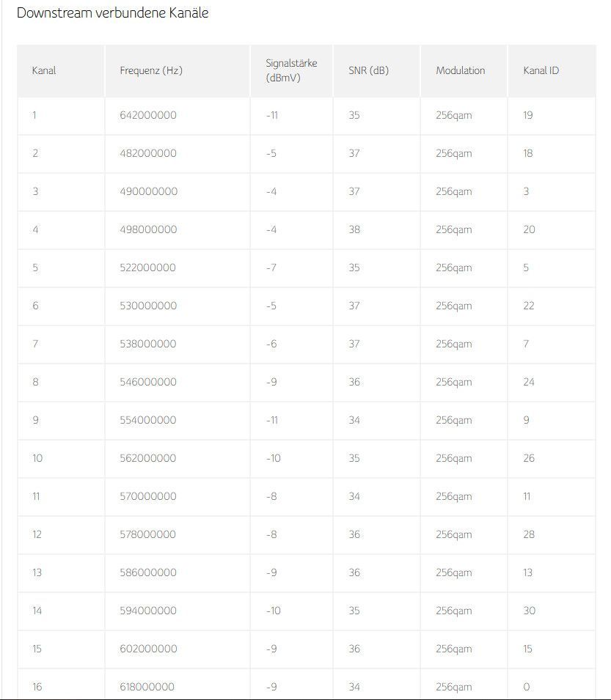Click the 256qam cell in the 538000000 row
611x700 pixels.
(453, 344)
